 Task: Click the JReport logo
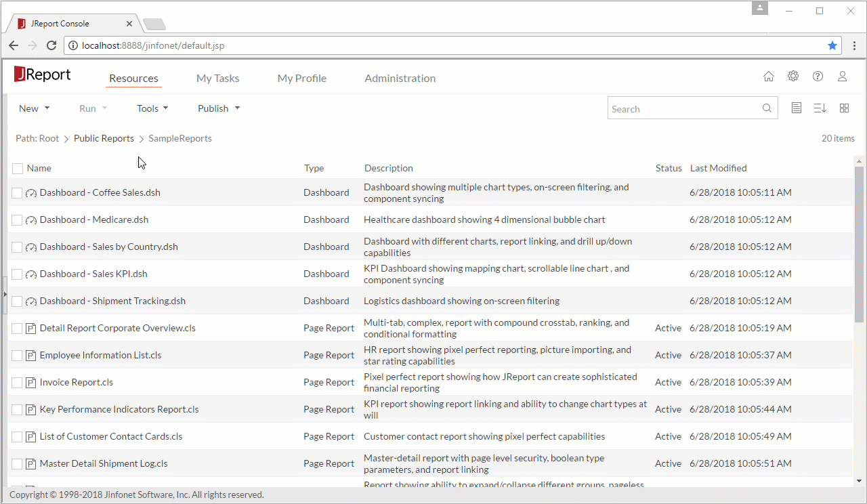42,75
